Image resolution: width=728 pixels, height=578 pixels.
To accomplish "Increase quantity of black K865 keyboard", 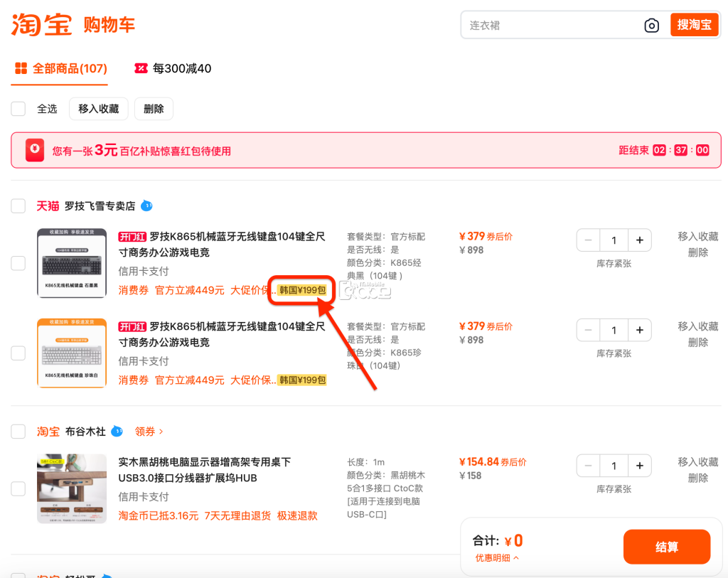I will pyautogui.click(x=639, y=240).
